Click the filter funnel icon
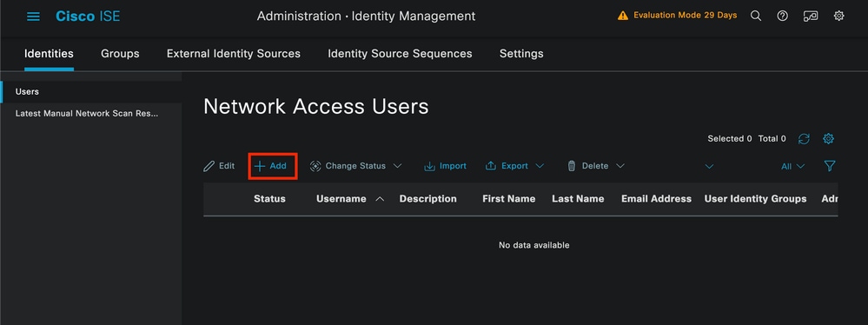The height and width of the screenshot is (325, 868). pyautogui.click(x=829, y=166)
